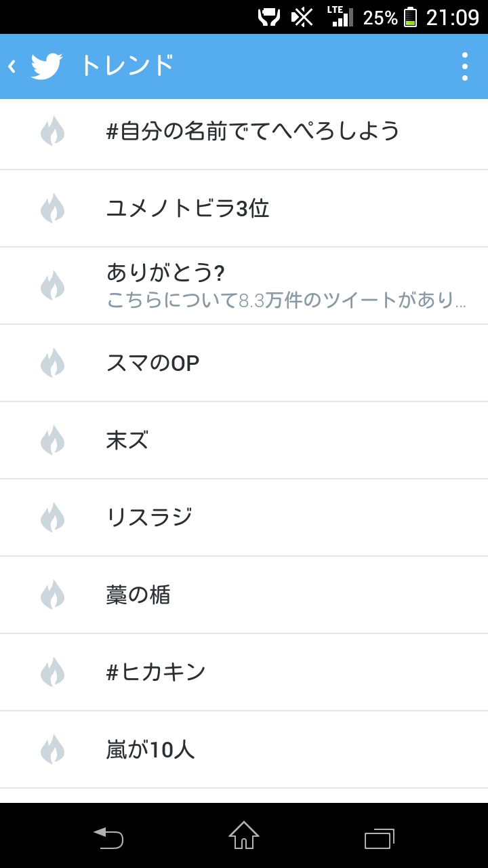Select the 末ズ trend entry
This screenshot has width=488, height=868.
point(244,440)
